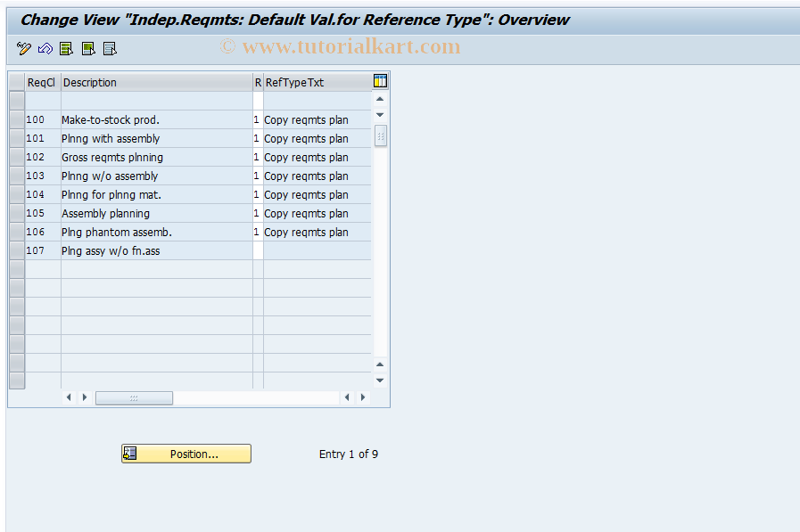Click the horizontal scrollbar thumb
This screenshot has height=532, width=800.
(134, 397)
